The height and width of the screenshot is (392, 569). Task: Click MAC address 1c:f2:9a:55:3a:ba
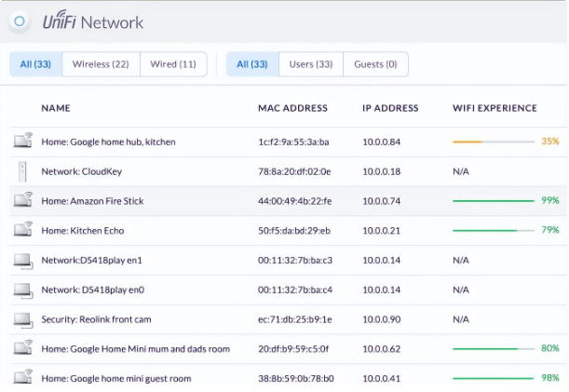pos(293,142)
